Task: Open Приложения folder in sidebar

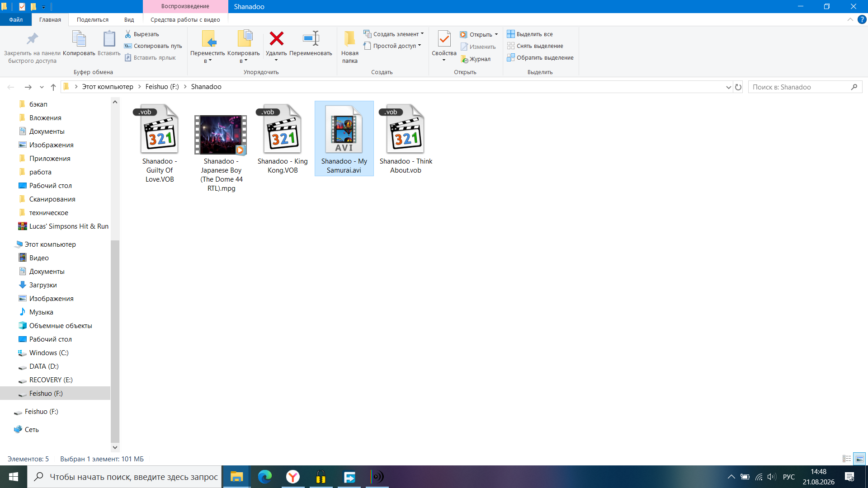Action: pos(50,158)
